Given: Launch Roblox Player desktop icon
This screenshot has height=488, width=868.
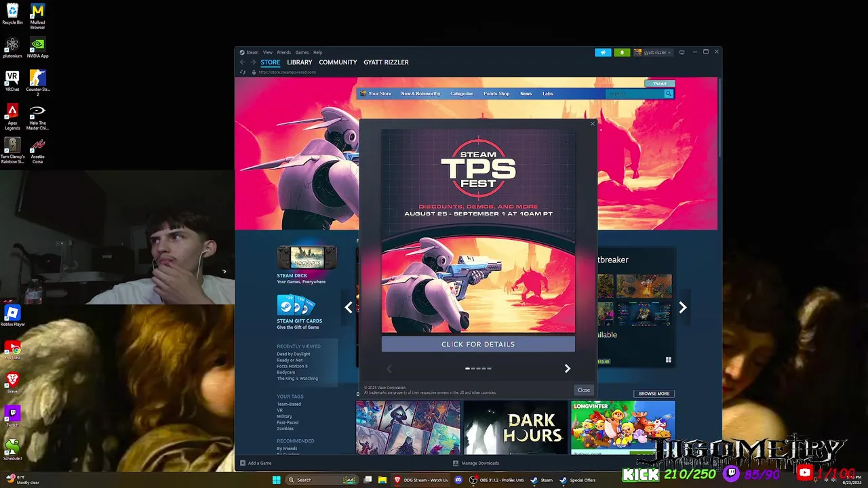Looking at the screenshot, I should click(12, 316).
